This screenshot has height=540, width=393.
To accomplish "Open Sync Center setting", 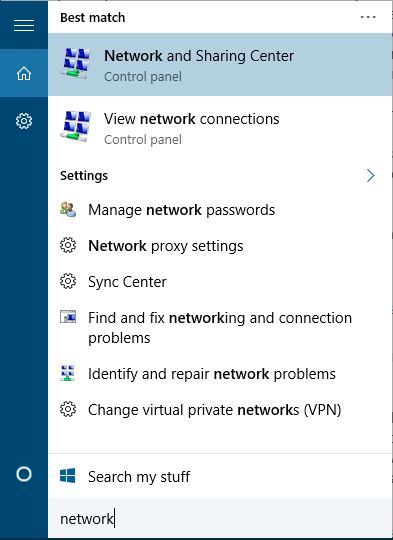I will (220, 282).
